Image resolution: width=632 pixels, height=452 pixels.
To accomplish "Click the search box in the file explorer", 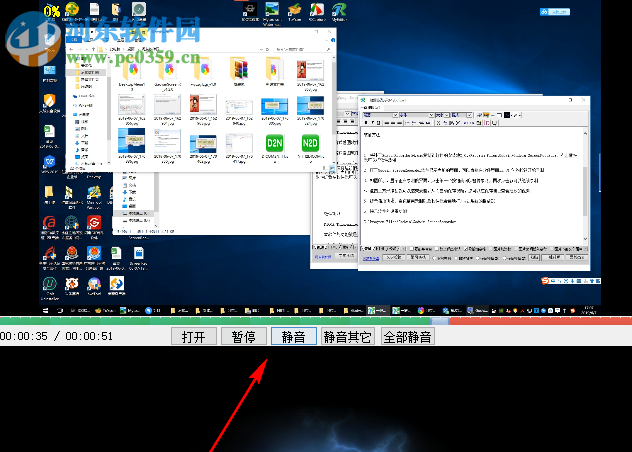I will click(302, 49).
